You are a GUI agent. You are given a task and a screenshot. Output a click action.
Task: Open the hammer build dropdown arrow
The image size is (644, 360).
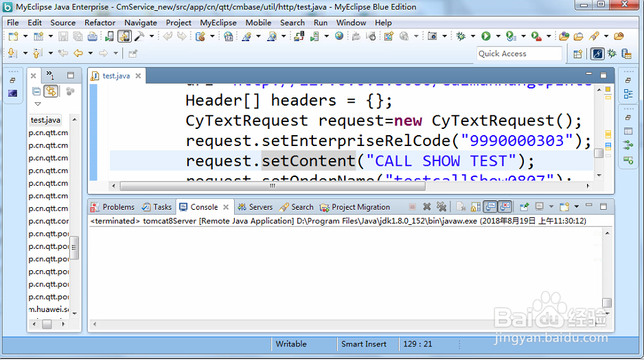(152, 36)
